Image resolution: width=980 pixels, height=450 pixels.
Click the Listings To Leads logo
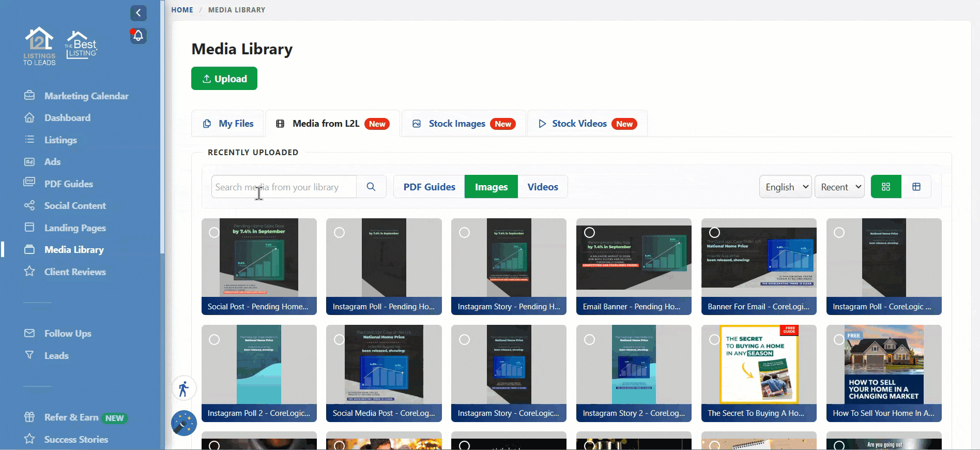pos(39,46)
